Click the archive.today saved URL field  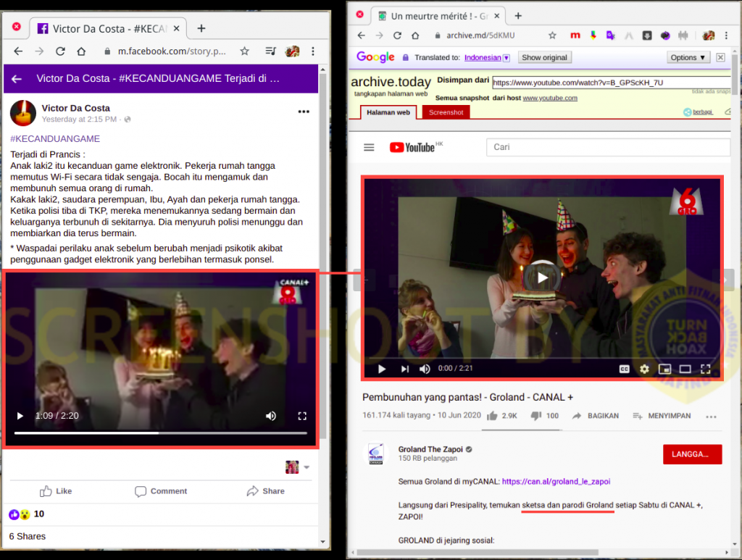[x=612, y=83]
